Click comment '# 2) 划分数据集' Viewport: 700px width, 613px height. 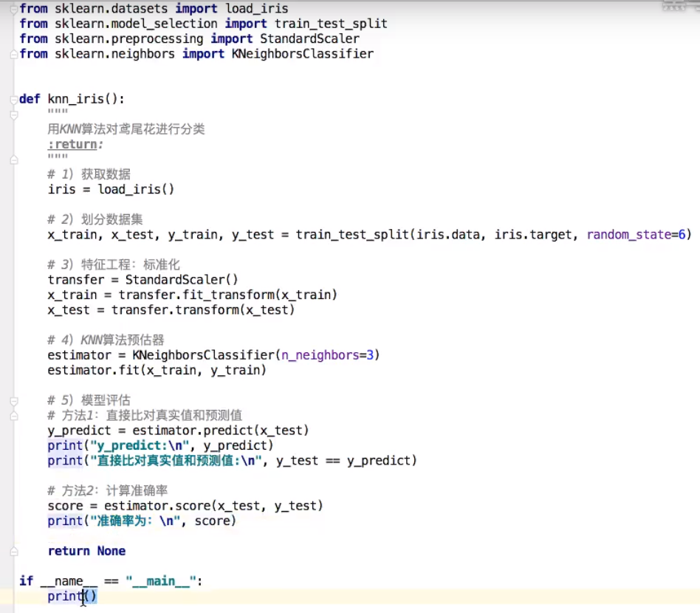[95, 219]
